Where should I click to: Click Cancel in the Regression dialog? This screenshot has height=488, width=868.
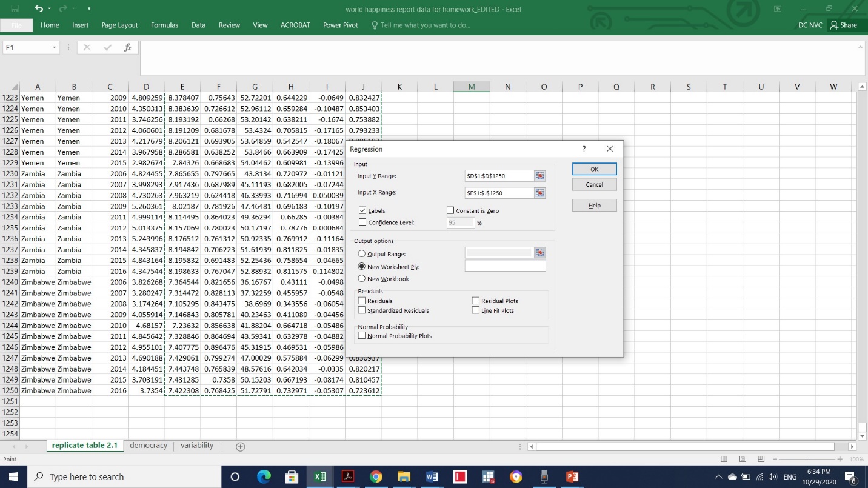tap(595, 184)
